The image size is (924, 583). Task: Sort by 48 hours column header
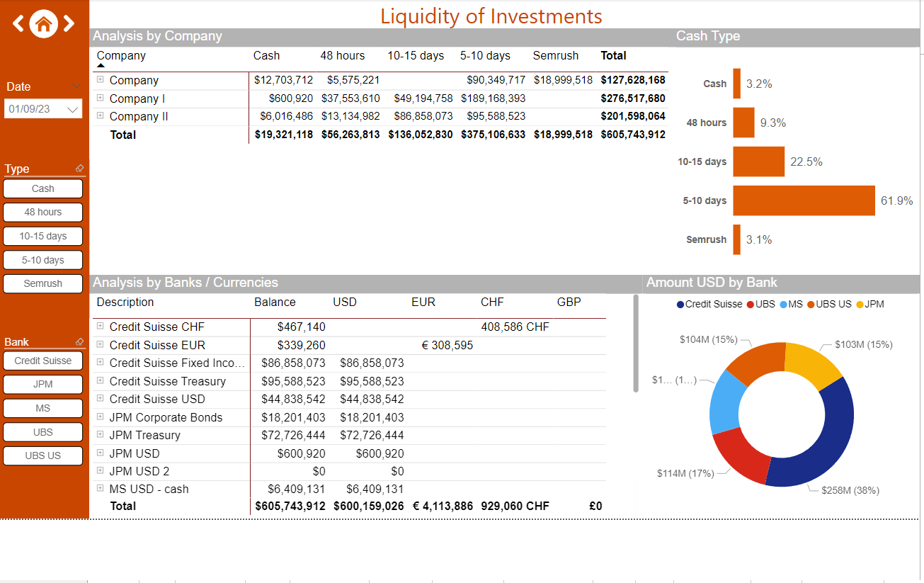point(343,55)
